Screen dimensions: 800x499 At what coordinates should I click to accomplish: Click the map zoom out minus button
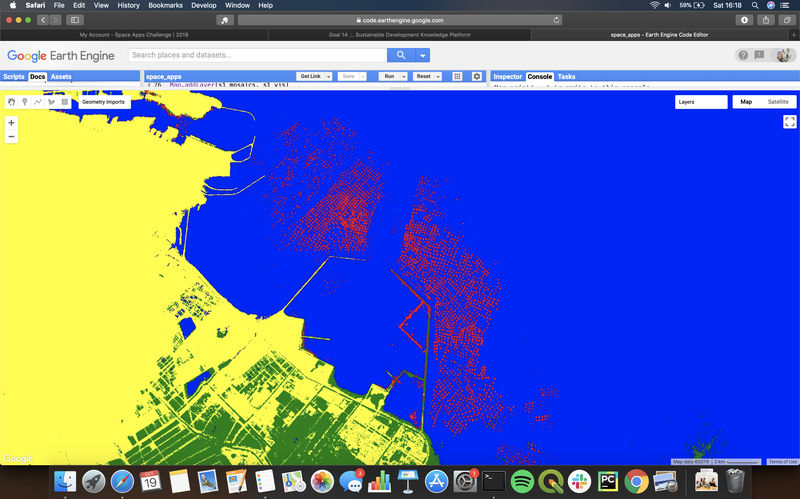[x=11, y=136]
